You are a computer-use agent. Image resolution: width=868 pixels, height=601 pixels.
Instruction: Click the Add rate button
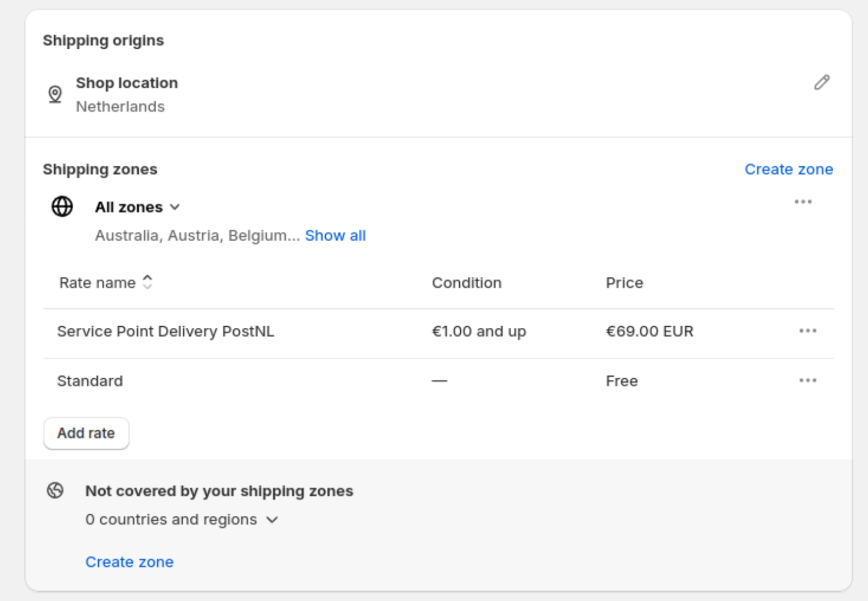coord(86,433)
